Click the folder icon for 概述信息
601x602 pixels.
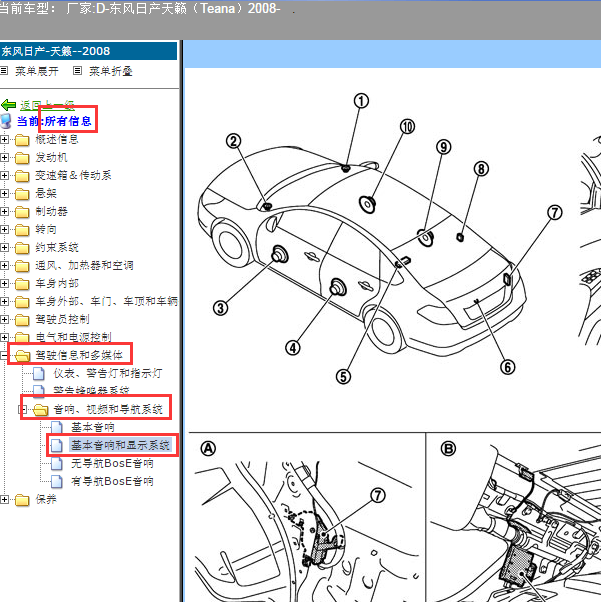tap(22, 140)
